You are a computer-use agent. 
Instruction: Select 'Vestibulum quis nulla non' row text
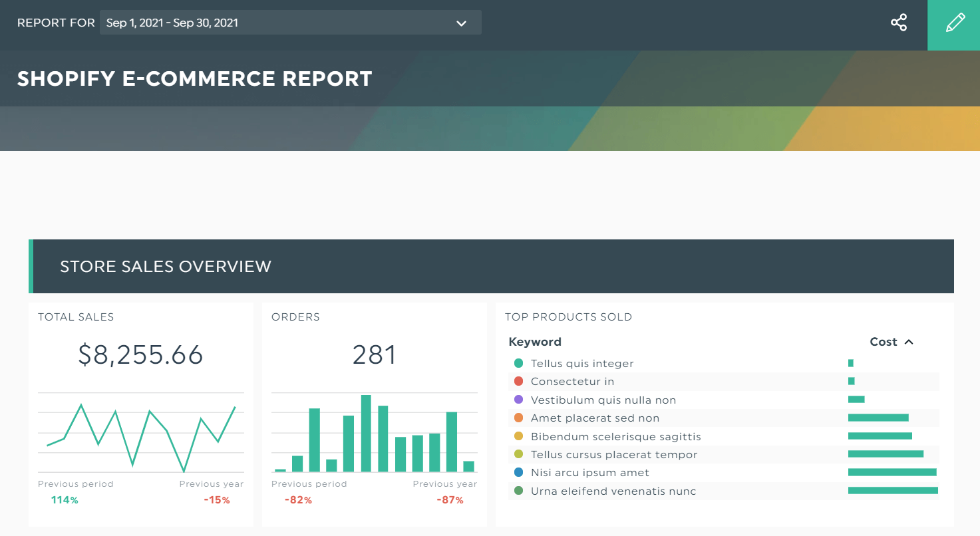click(x=603, y=400)
